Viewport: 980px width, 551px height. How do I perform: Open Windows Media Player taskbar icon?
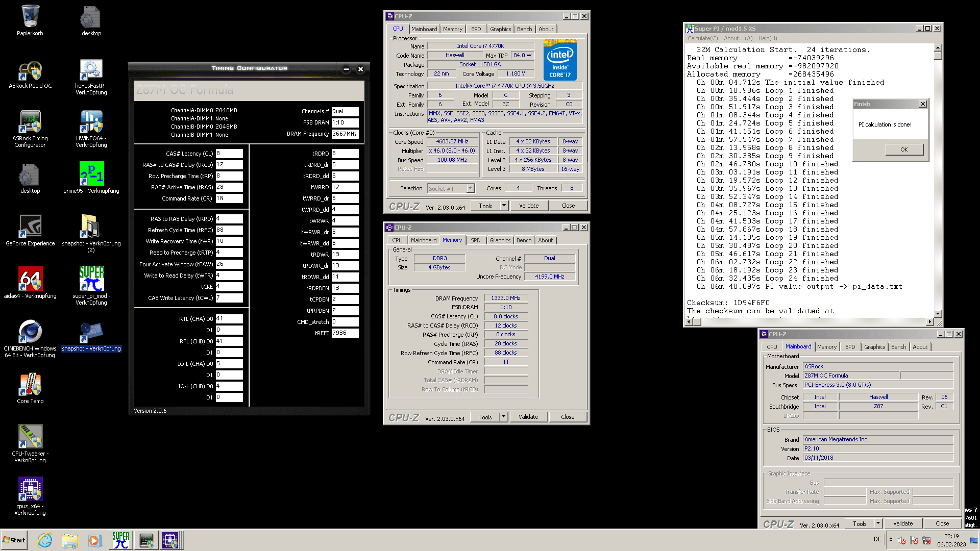point(94,540)
